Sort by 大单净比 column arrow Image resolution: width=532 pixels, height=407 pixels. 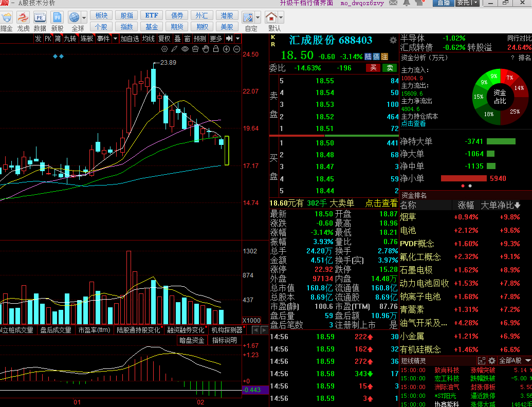(517, 205)
